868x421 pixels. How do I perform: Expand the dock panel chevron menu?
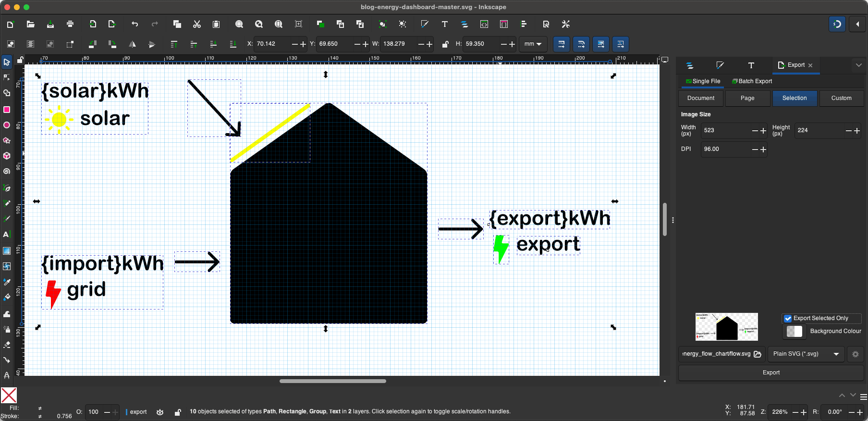[x=859, y=65]
